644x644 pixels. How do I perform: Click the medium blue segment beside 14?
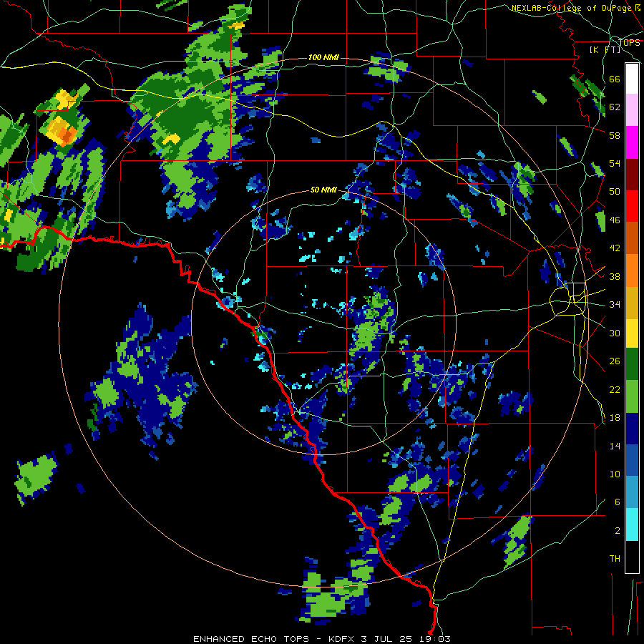point(632,461)
